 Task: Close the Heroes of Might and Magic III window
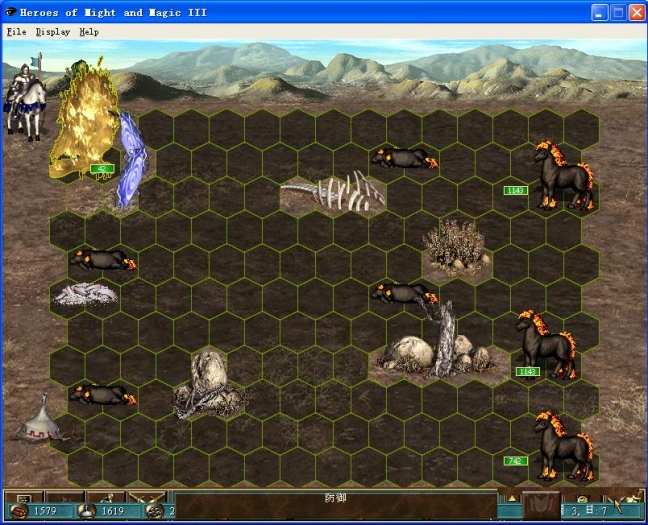coord(637,12)
